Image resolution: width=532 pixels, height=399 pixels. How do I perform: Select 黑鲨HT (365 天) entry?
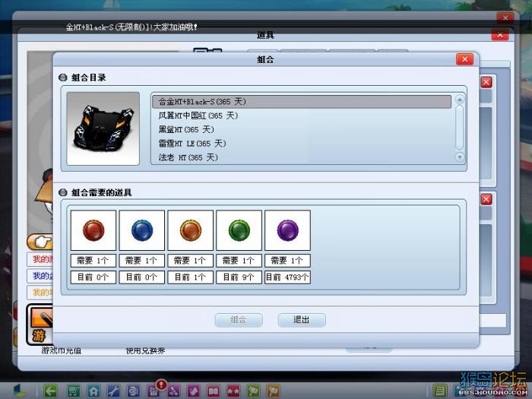(x=302, y=130)
